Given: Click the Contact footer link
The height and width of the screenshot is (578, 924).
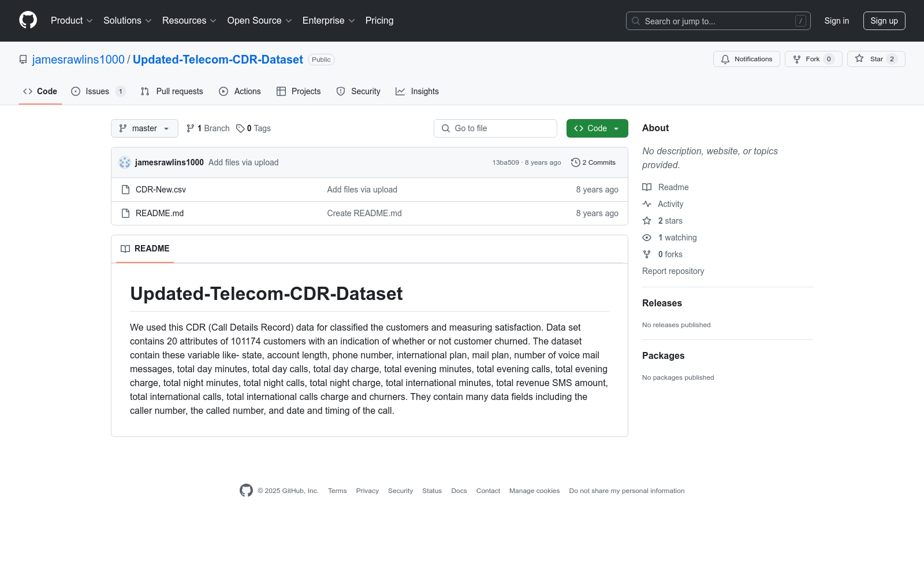Looking at the screenshot, I should pyautogui.click(x=488, y=491).
